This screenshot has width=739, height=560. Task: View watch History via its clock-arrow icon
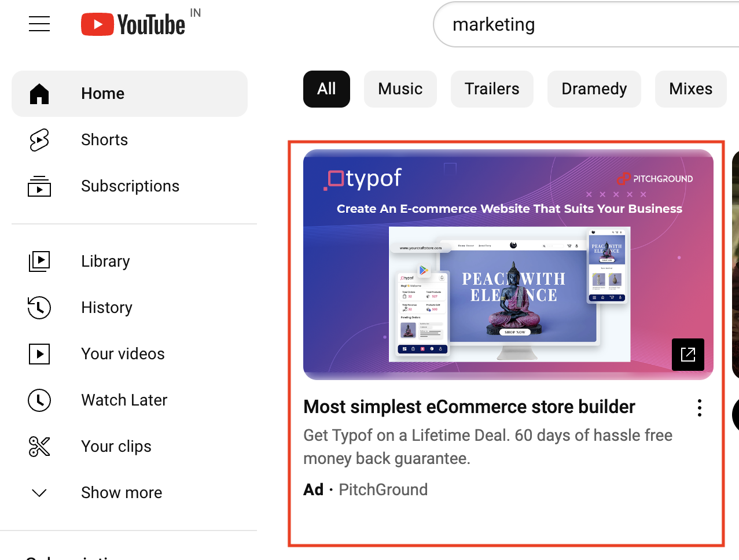coord(39,307)
